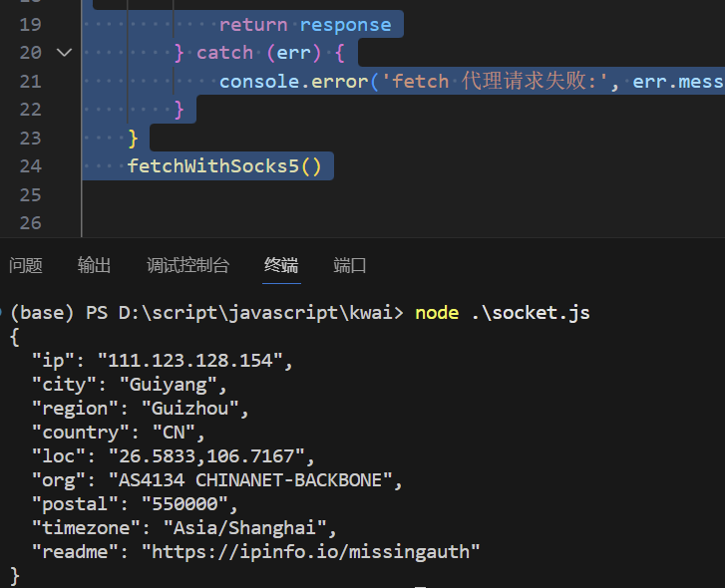Image resolution: width=725 pixels, height=588 pixels.
Task: Switch to the 问题 panel tab
Action: tap(26, 265)
